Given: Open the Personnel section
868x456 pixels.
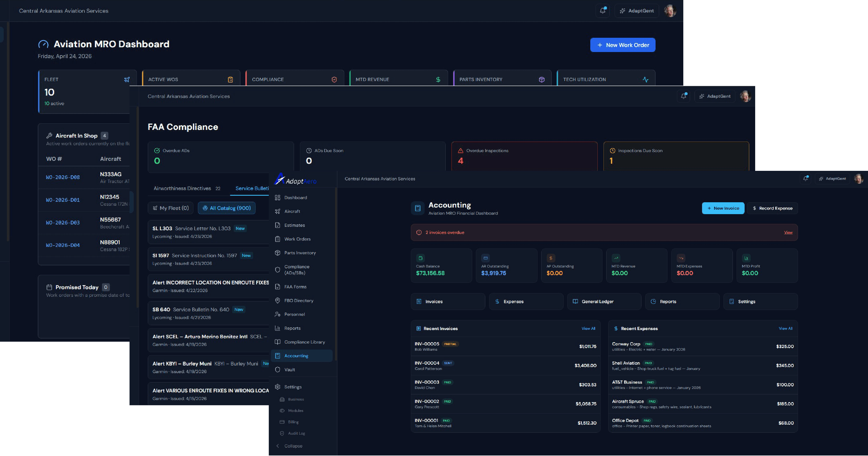Looking at the screenshot, I should click(294, 314).
